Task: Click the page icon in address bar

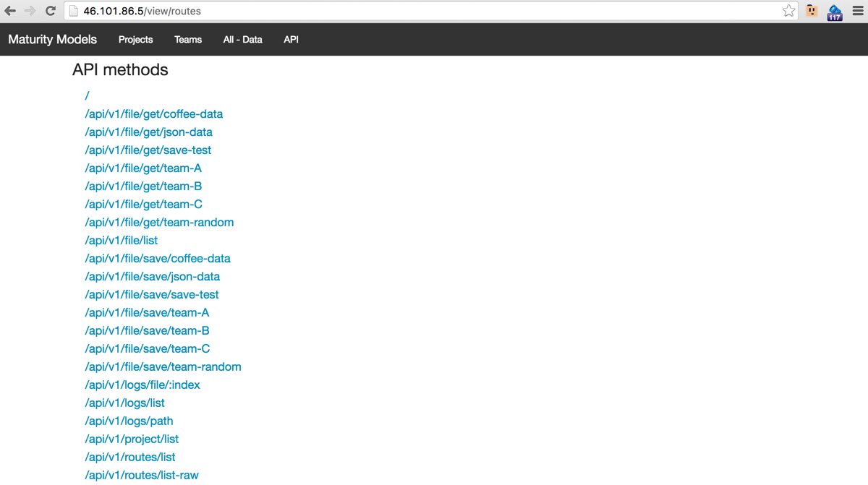Action: [73, 11]
